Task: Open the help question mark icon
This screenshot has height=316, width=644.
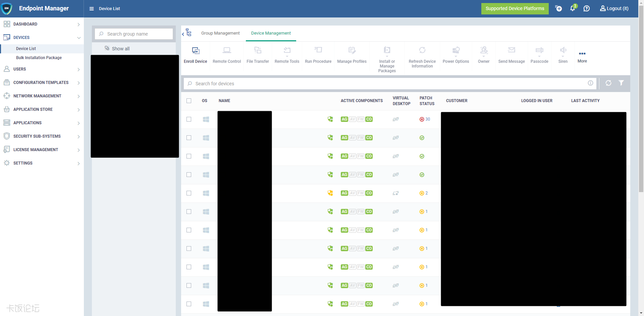Action: tap(586, 8)
